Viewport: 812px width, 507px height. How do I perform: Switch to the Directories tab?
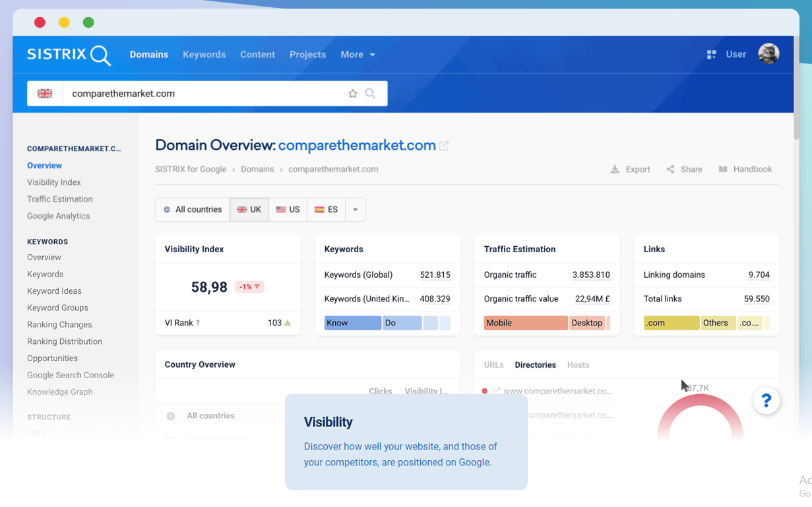536,365
